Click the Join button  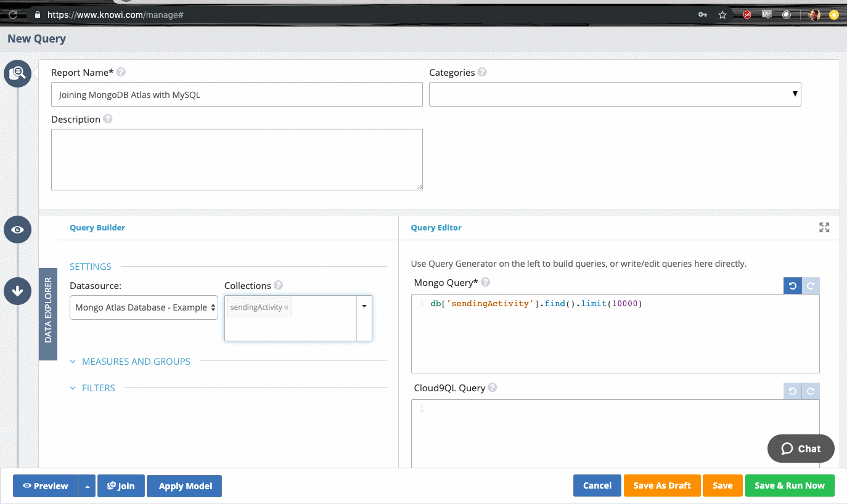tap(121, 486)
